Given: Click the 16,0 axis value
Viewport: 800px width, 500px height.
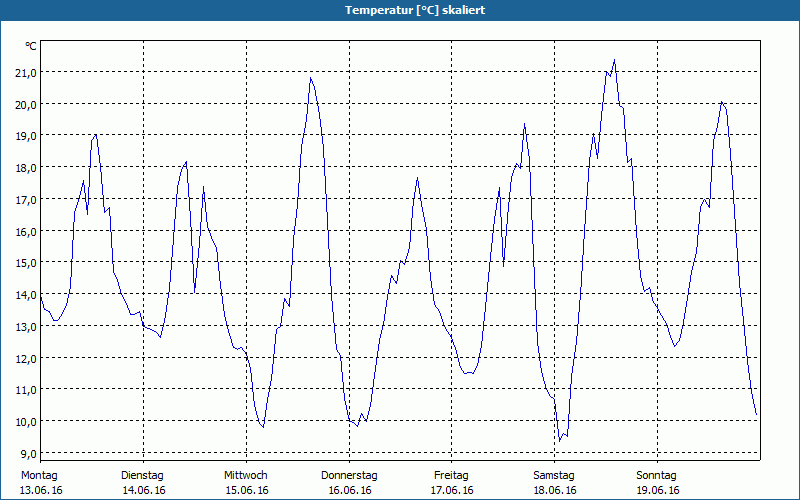Looking at the screenshot, I should (26, 232).
